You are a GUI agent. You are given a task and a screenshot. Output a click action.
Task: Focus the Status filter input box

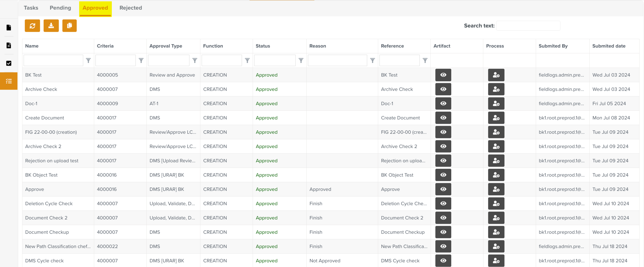coord(275,60)
